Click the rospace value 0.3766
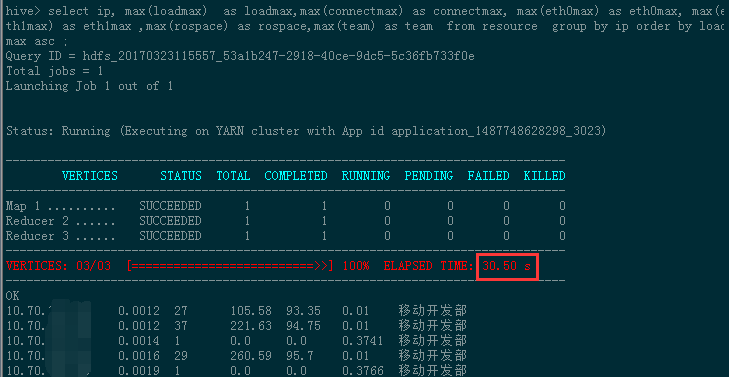The height and width of the screenshot is (377, 729). click(x=363, y=370)
